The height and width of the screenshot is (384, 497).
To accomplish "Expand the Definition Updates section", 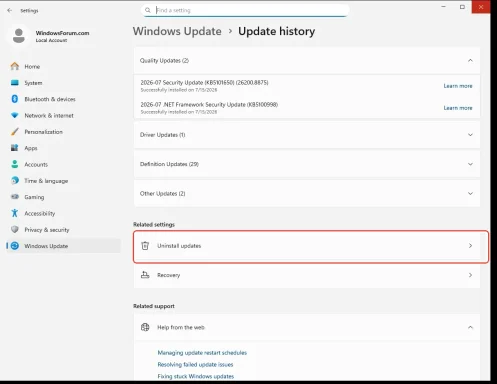I will click(x=470, y=164).
